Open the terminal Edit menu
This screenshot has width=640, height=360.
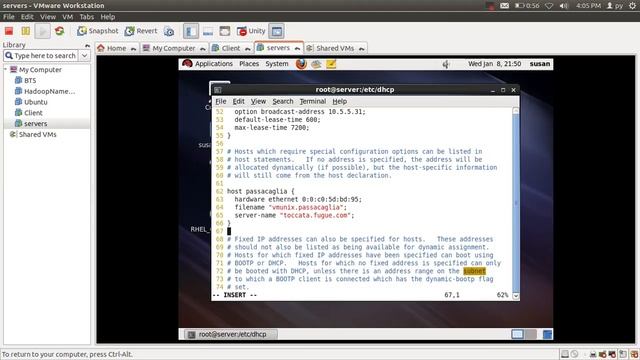[238, 101]
